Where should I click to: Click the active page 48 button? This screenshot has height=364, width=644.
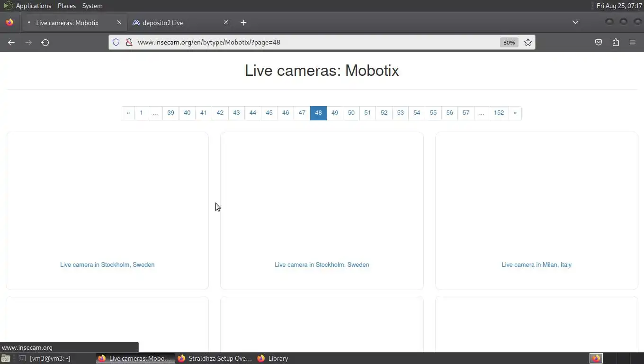click(318, 113)
